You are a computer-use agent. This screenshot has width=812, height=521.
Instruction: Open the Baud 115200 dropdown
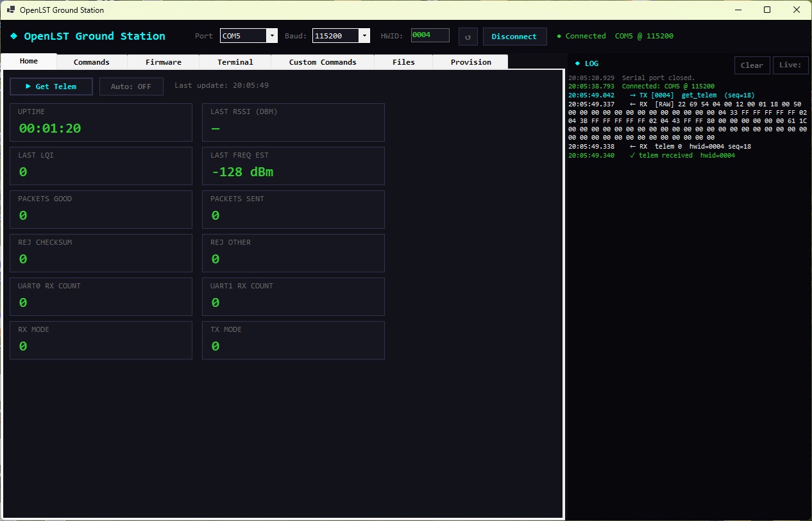(x=339, y=35)
